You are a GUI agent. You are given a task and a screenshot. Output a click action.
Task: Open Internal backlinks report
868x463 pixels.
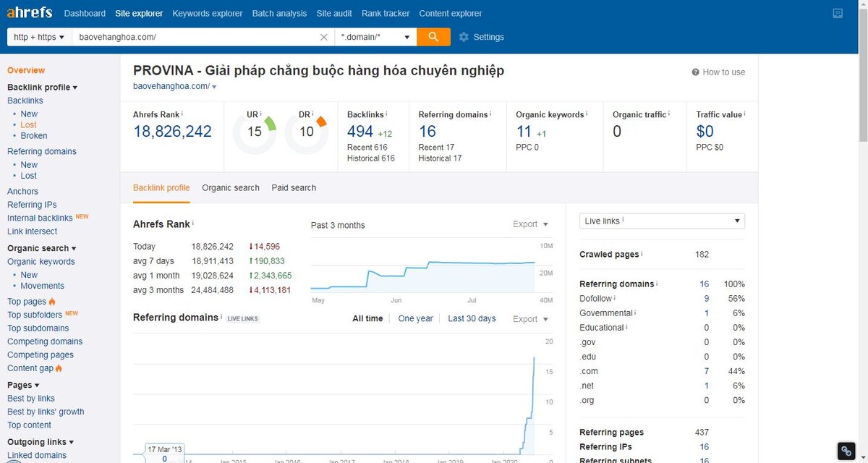coord(40,218)
